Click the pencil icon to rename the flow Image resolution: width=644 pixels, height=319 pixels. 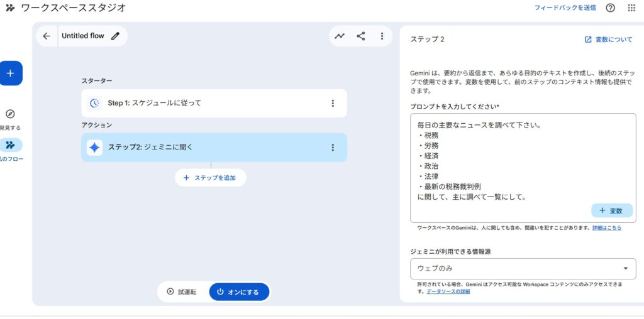click(115, 36)
